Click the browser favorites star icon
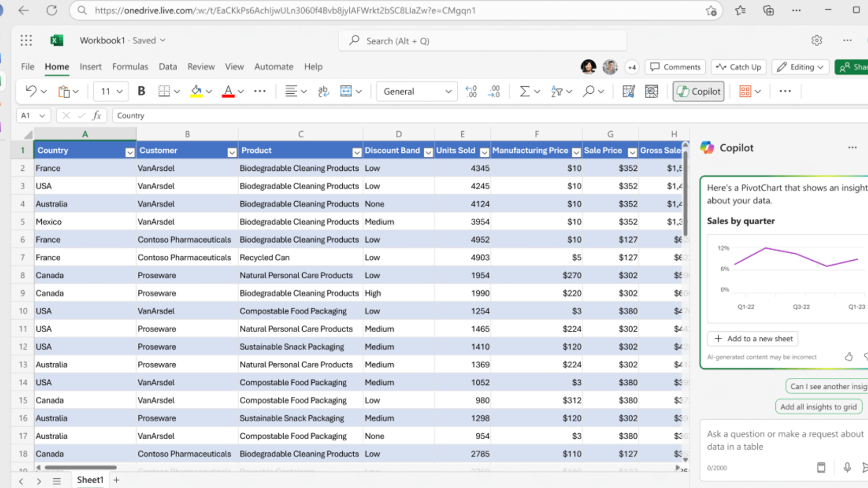The width and height of the screenshot is (868, 488). pyautogui.click(x=741, y=10)
